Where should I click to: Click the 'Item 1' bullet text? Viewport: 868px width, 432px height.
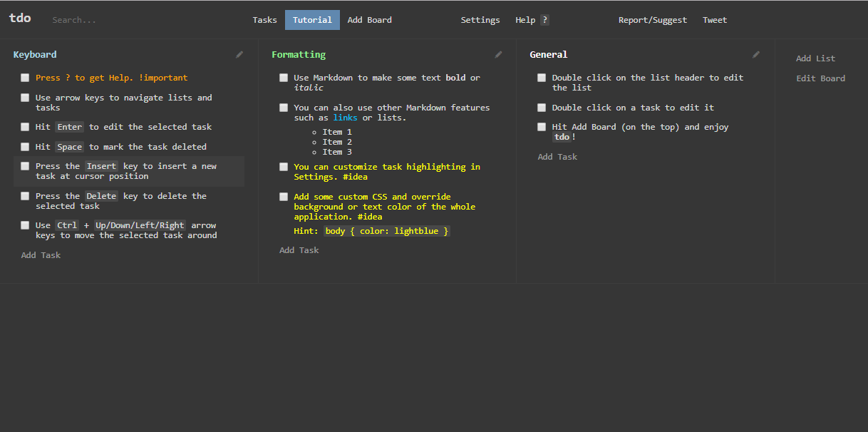[x=337, y=132]
